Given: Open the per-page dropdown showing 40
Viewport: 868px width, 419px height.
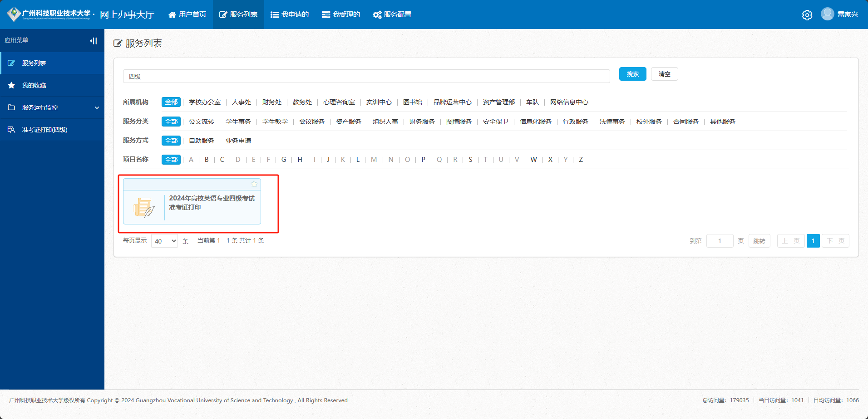Looking at the screenshot, I should 164,241.
